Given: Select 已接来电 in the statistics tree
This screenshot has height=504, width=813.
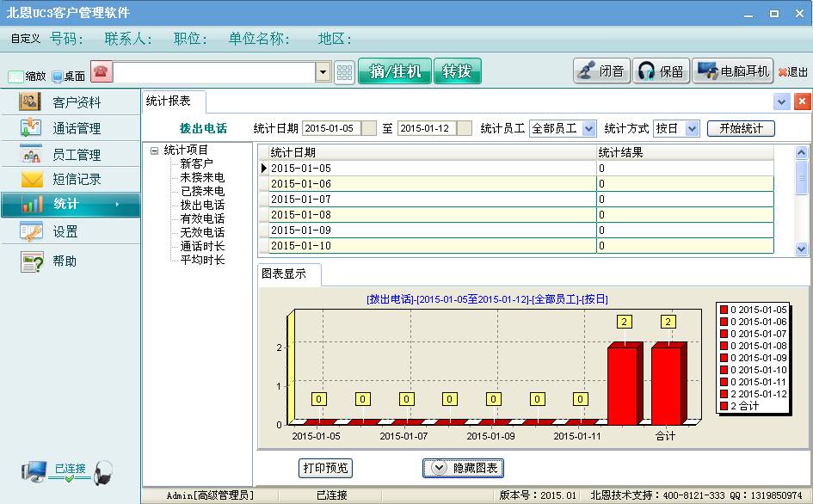Looking at the screenshot, I should [x=202, y=191].
